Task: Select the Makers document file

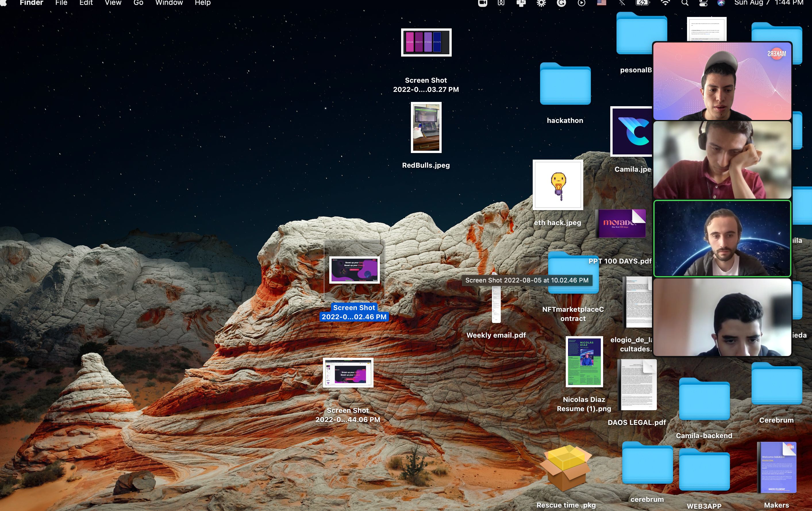Action: 776,467
